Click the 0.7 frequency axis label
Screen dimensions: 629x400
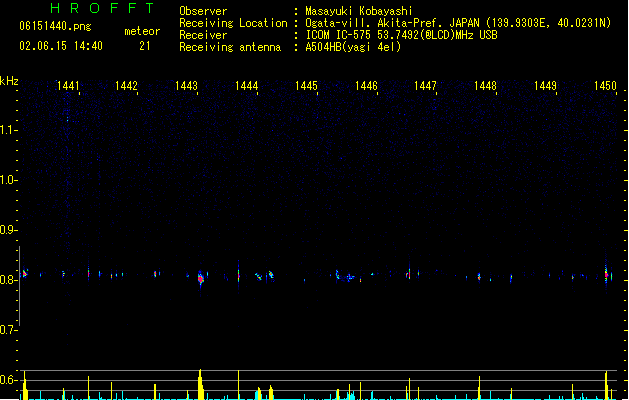[x=8, y=330]
